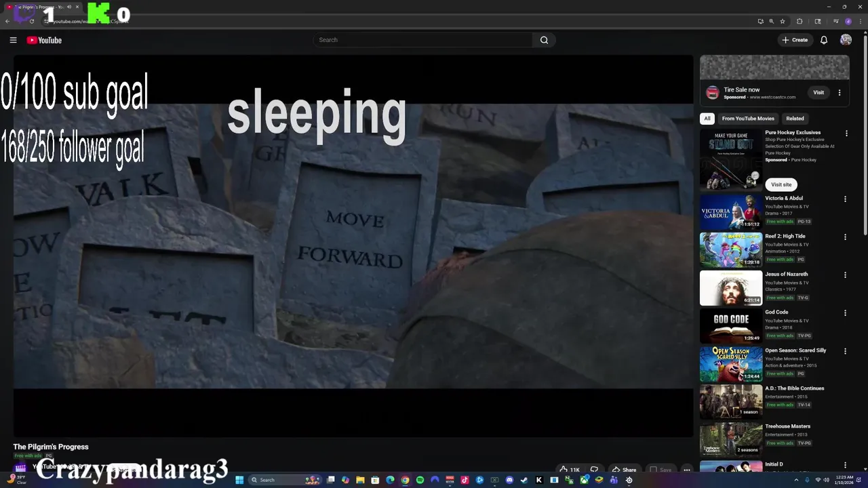Open the Treehouse Masters thumbnail

731,440
